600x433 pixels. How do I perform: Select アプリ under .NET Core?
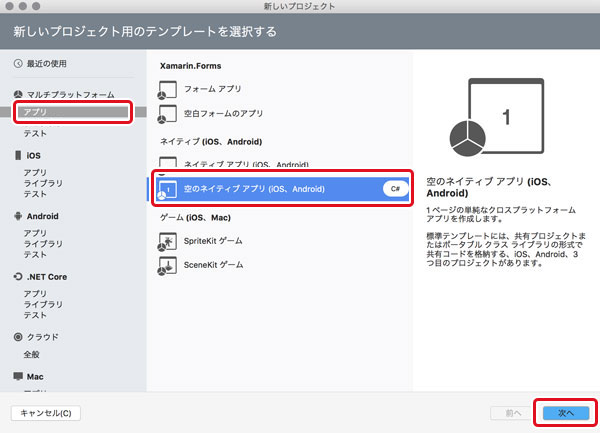[x=35, y=293]
